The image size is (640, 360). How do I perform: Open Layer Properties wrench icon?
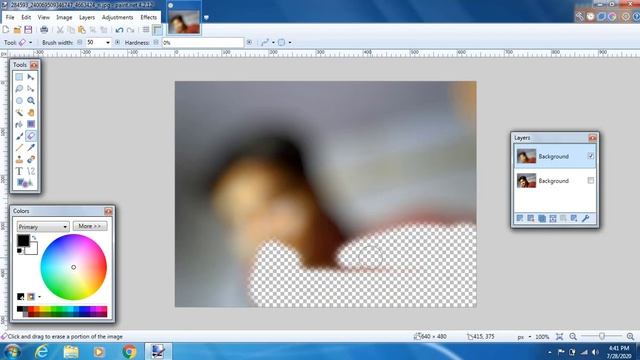[586, 219]
